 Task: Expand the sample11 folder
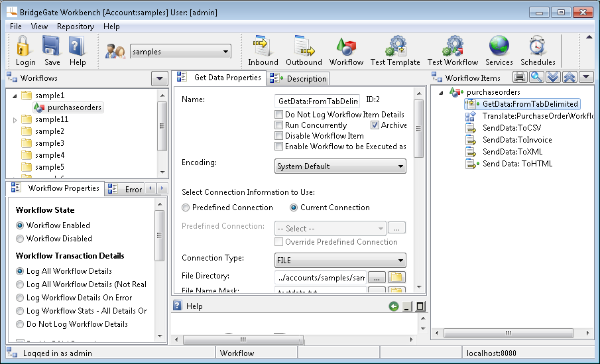click(x=15, y=120)
